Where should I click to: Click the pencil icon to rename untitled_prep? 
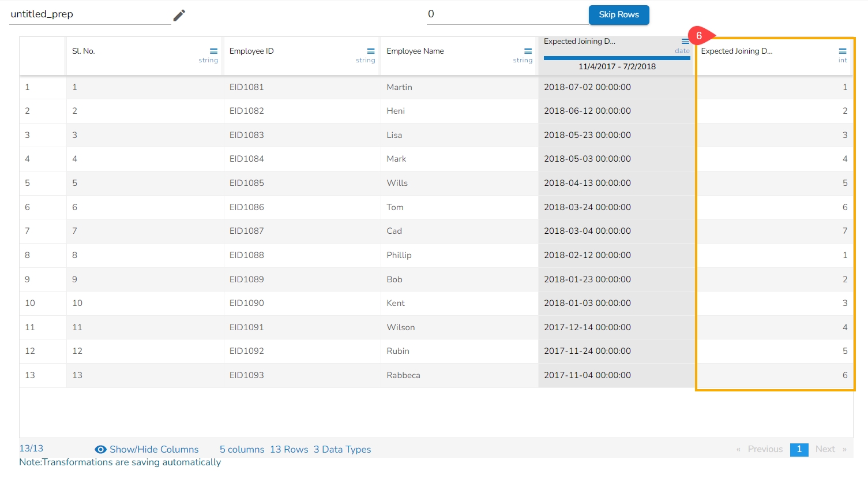[x=179, y=15]
